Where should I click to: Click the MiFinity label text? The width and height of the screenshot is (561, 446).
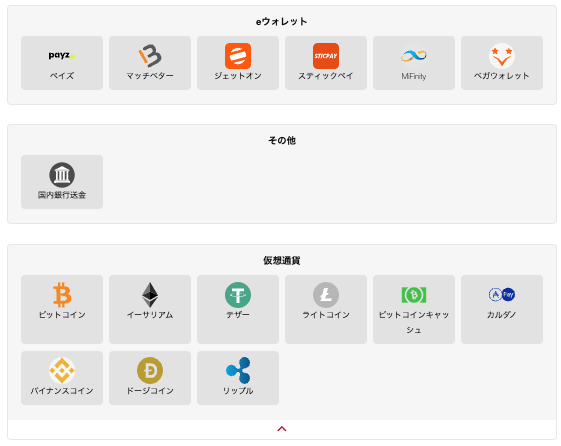point(414,76)
